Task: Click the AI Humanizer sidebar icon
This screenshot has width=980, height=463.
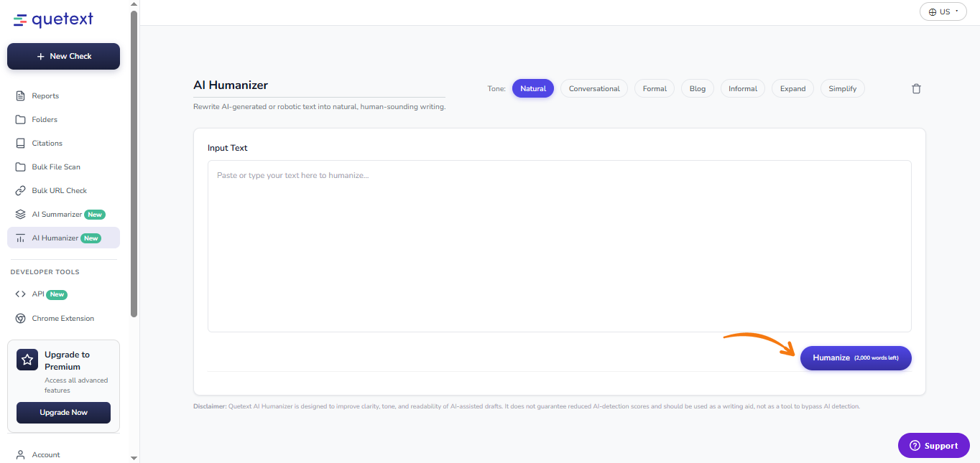Action: [x=21, y=238]
